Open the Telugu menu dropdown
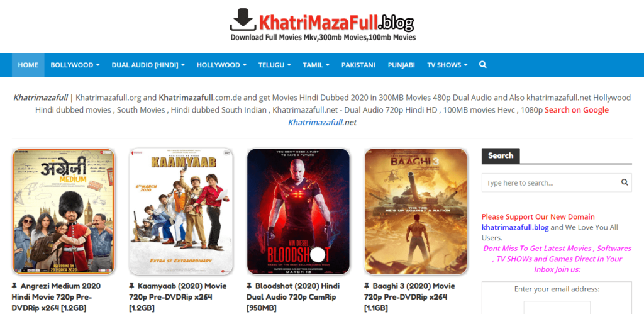The width and height of the screenshot is (644, 314). pos(274,65)
